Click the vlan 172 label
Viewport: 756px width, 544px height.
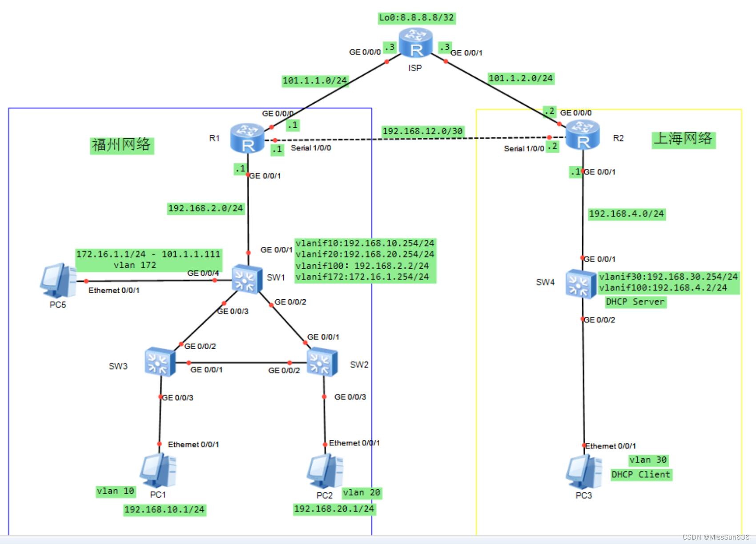tap(135, 265)
